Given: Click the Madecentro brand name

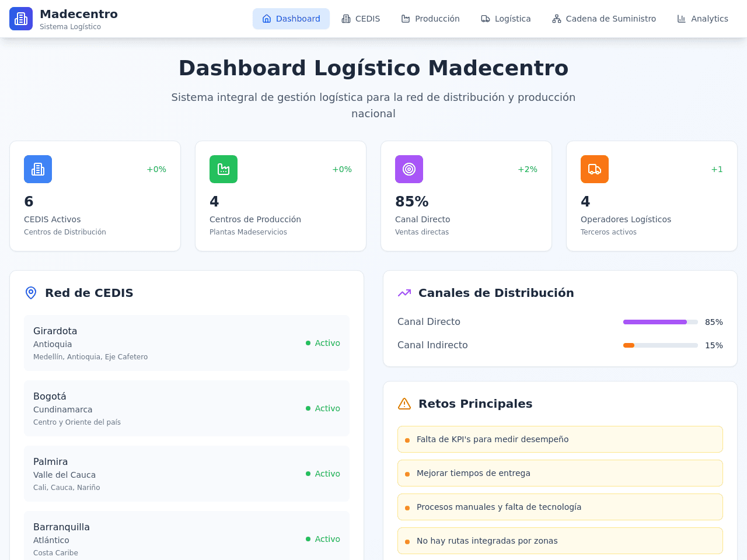Looking at the screenshot, I should pyautogui.click(x=79, y=14).
